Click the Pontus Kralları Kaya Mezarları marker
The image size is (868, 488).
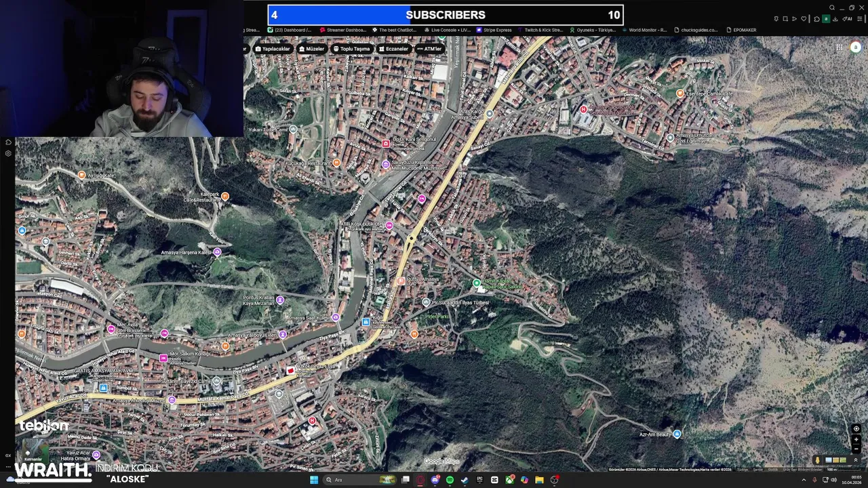280,300
